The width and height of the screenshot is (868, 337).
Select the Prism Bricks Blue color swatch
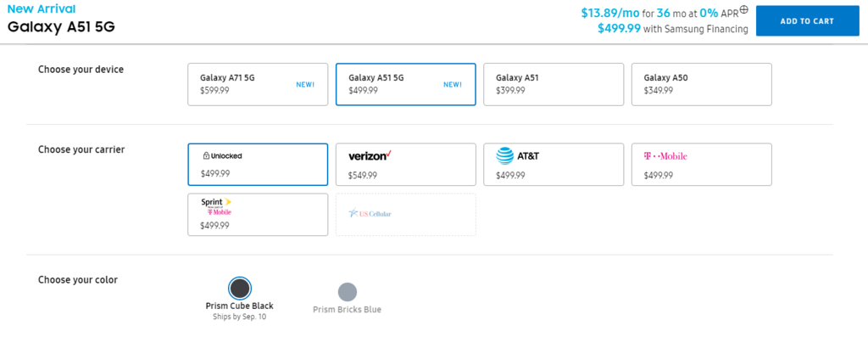pos(347,291)
